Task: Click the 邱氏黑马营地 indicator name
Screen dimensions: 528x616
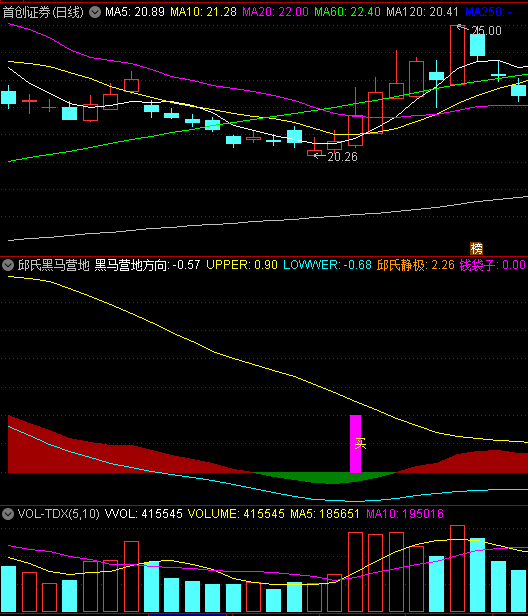Action: click(53, 265)
